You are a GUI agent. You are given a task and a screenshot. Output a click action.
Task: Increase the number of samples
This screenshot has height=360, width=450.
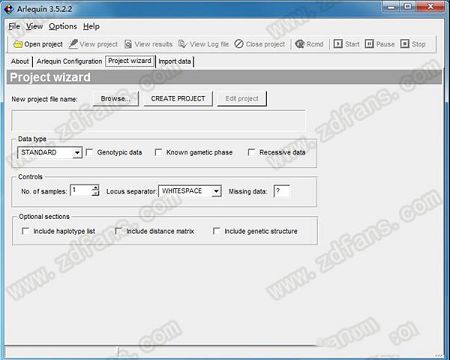(x=95, y=188)
